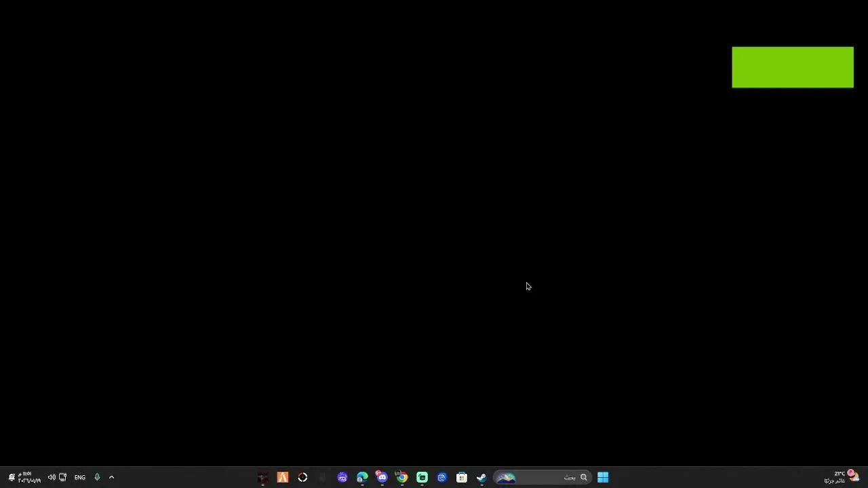Open Microsoft Edge from the taskbar
The height and width of the screenshot is (488, 868).
[362, 478]
